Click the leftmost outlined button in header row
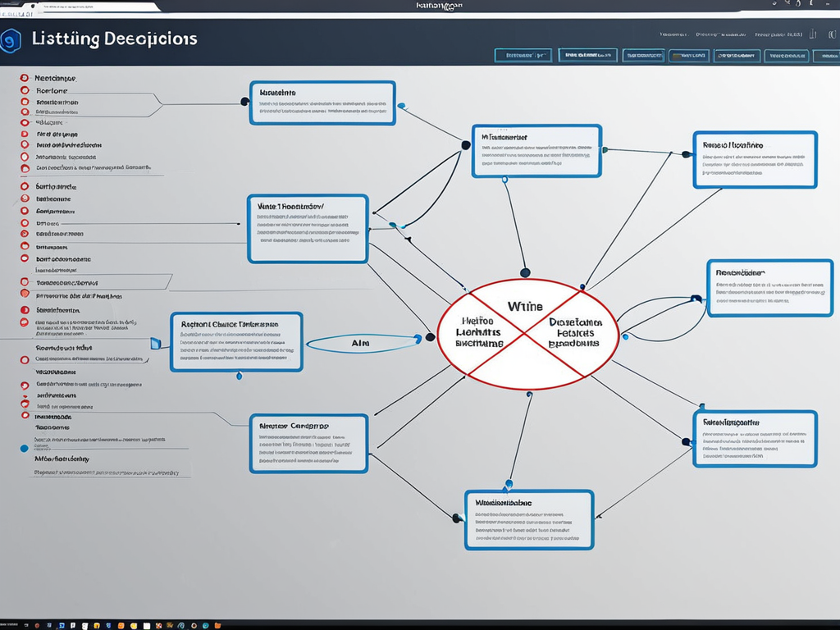Viewport: 840px width, 630px height. coord(523,56)
